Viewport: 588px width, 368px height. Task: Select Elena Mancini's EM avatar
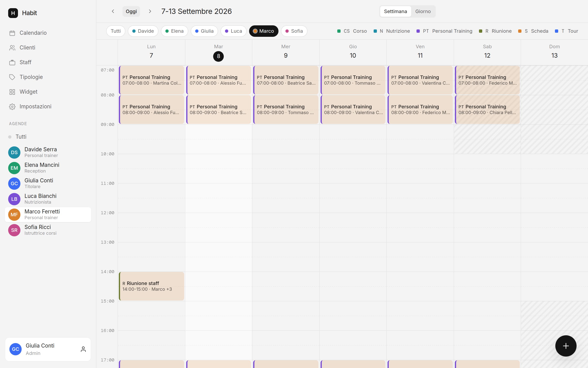(14, 168)
